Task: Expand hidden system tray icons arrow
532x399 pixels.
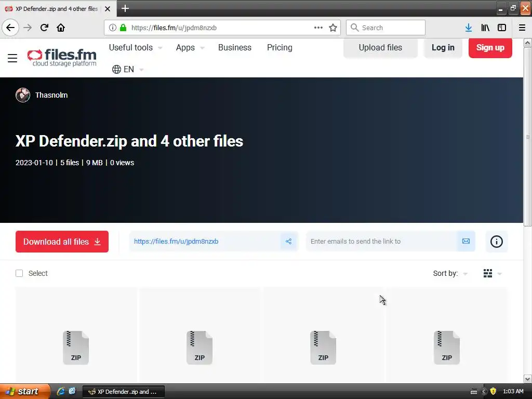Action: 484,392
